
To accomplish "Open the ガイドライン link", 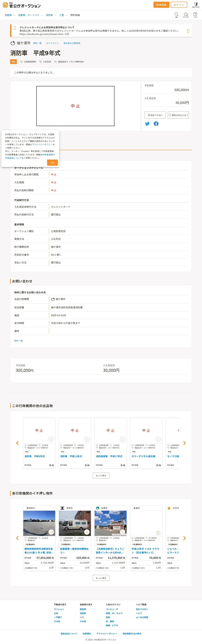I will pos(53,43).
